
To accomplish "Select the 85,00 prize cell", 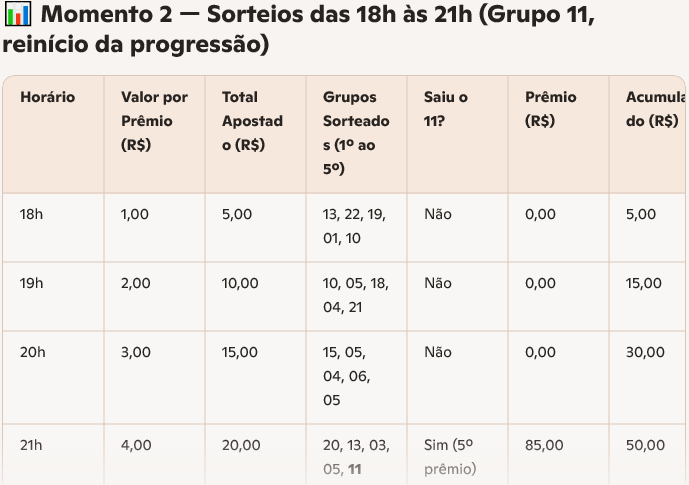I will 544,445.
